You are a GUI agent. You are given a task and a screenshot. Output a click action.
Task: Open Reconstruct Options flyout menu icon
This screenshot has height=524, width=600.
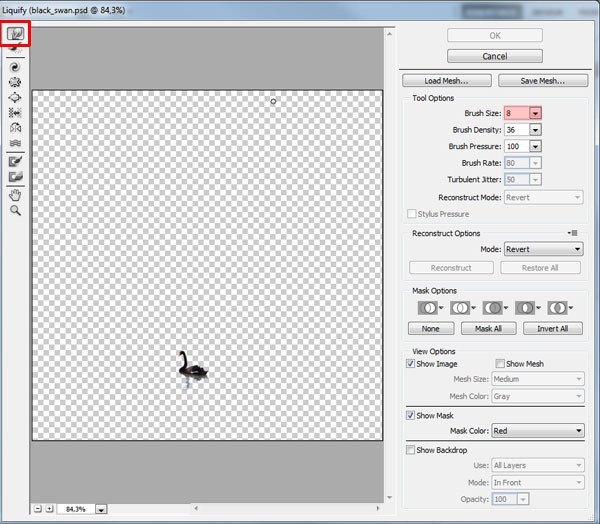pos(573,233)
